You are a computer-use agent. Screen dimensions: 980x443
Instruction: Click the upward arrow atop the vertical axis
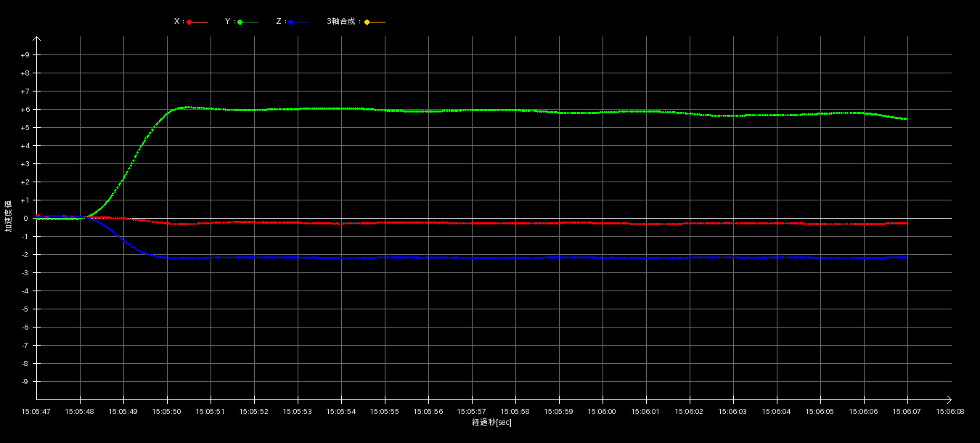tap(37, 39)
